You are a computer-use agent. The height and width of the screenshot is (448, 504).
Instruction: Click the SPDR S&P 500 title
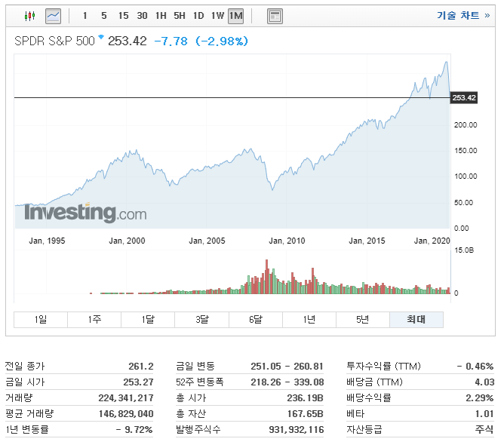(54, 41)
